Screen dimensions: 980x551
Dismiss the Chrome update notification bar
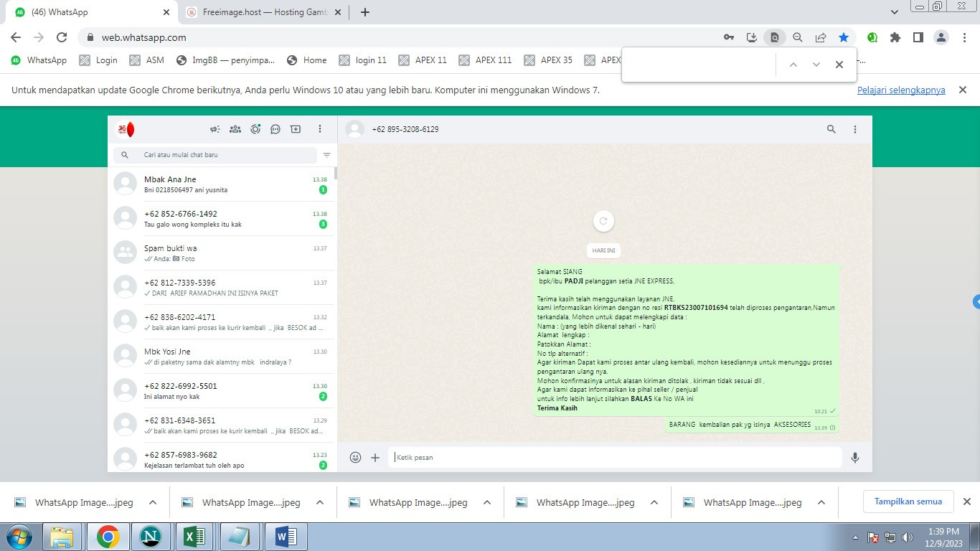(963, 90)
